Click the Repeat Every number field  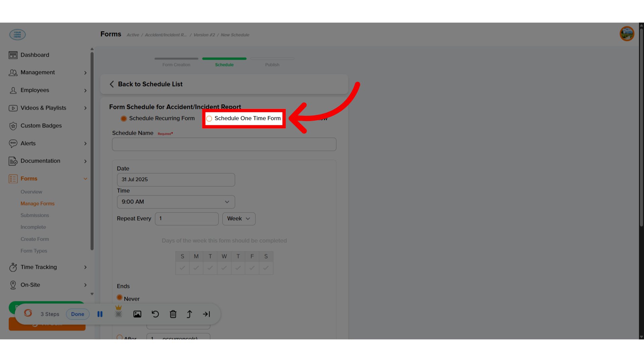(186, 219)
